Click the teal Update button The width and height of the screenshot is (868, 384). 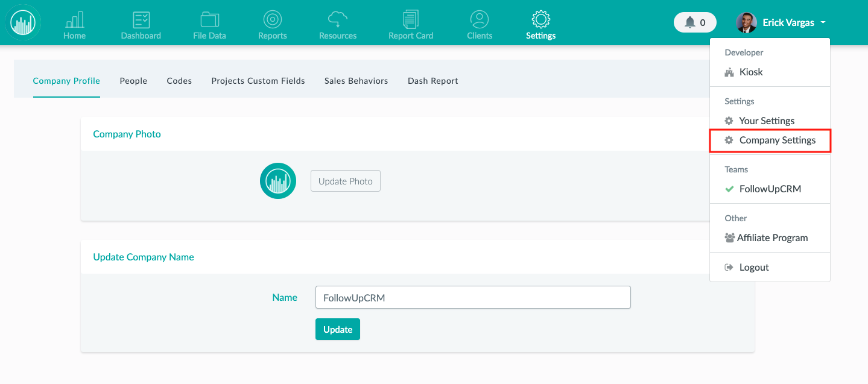(338, 329)
